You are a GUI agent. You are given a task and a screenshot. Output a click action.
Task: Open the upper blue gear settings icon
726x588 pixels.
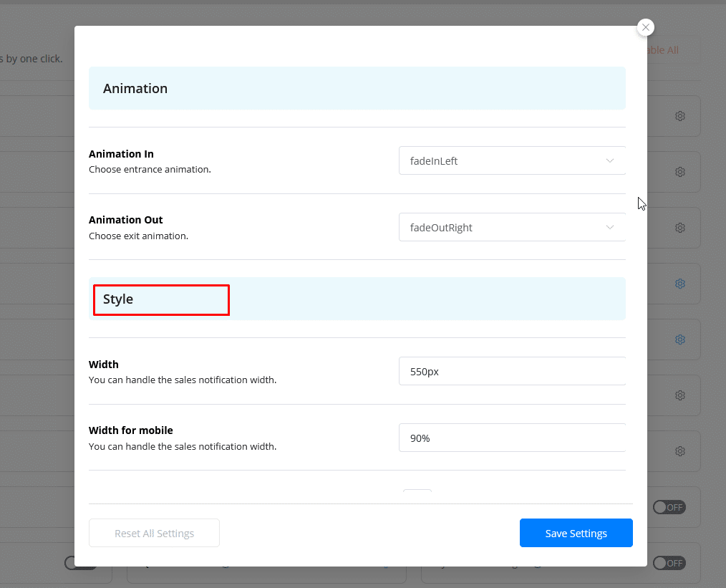[x=680, y=284]
